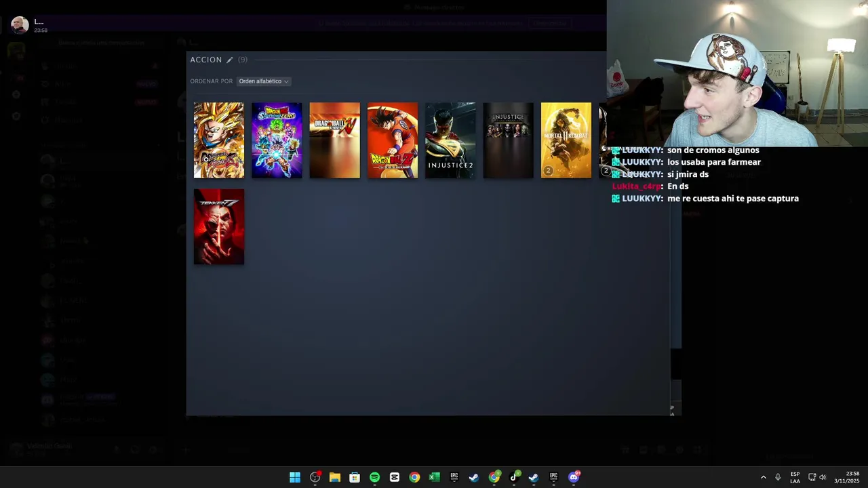Open Chrome icon next to Excel
Image resolution: width=868 pixels, height=488 pixels.
[414, 477]
